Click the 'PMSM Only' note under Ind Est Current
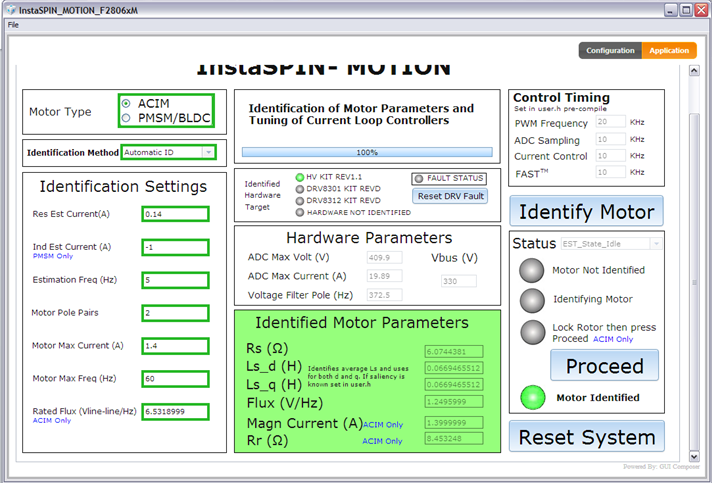The height and width of the screenshot is (484, 712). coord(53,256)
